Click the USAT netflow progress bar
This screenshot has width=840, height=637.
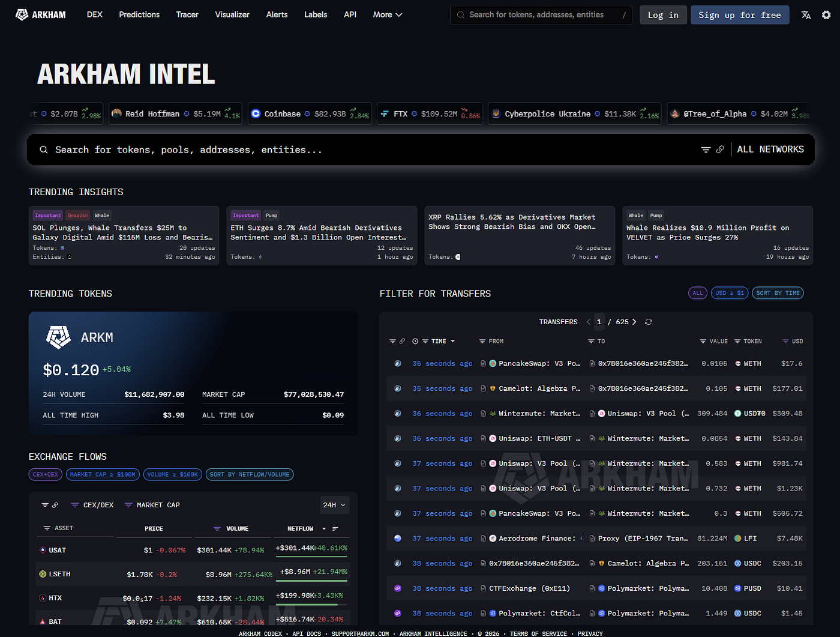pyautogui.click(x=311, y=557)
